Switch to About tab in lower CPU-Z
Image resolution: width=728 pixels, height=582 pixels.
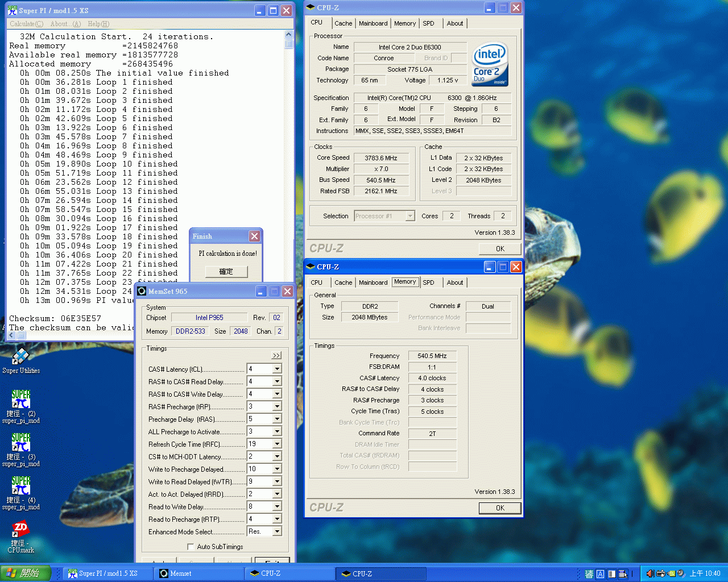click(x=455, y=282)
